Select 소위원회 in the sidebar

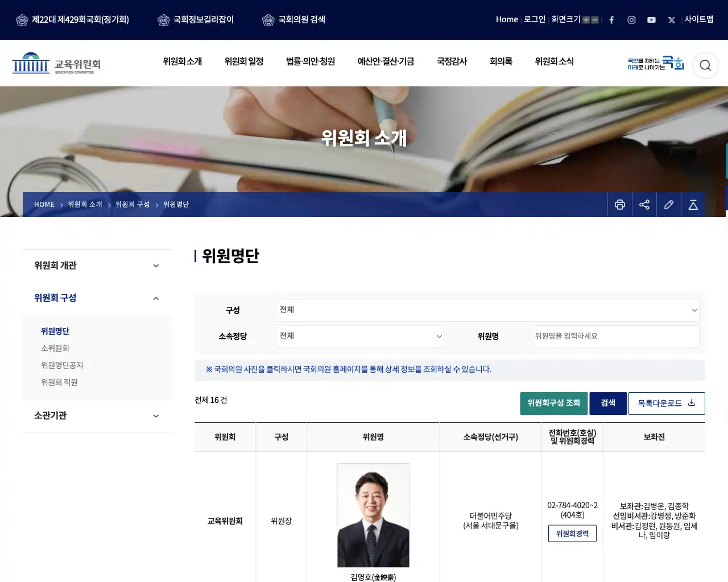pos(55,348)
